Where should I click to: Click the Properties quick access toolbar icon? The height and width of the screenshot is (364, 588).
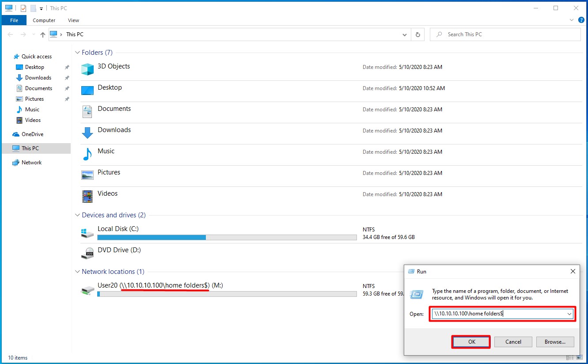23,8
